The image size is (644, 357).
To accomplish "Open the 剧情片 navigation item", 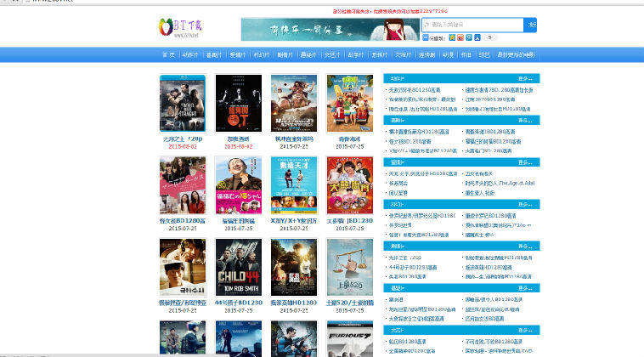I will [x=285, y=54].
